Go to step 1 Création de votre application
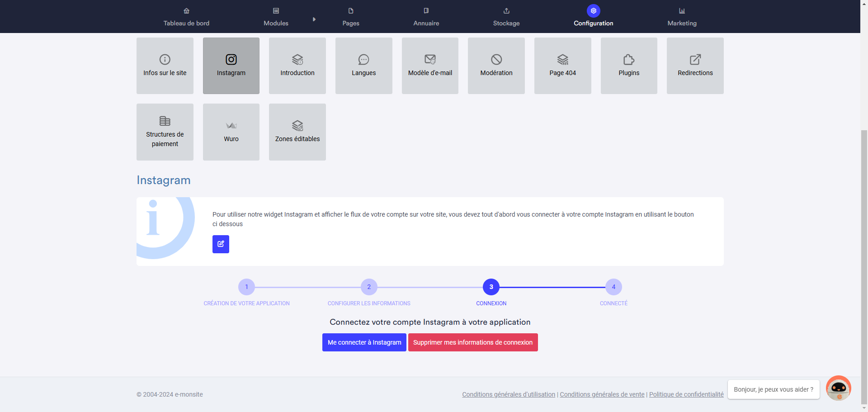This screenshot has height=412, width=868. point(246,287)
